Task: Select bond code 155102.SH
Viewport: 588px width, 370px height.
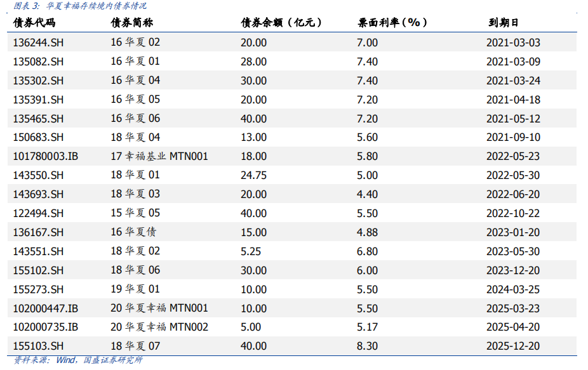Action: pos(38,270)
